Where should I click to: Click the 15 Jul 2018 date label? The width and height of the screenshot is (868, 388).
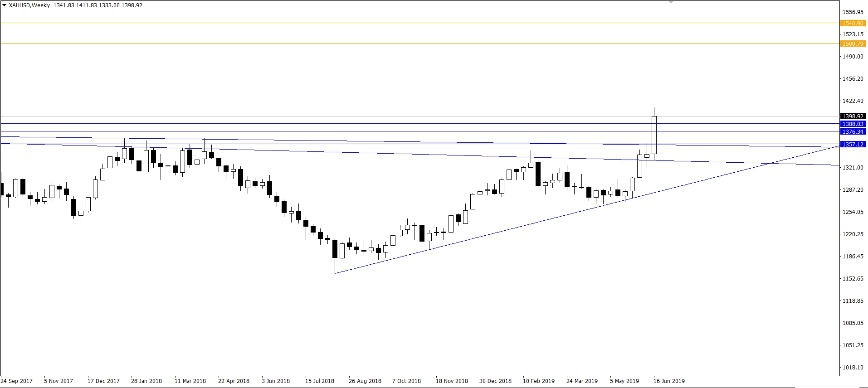[320, 381]
